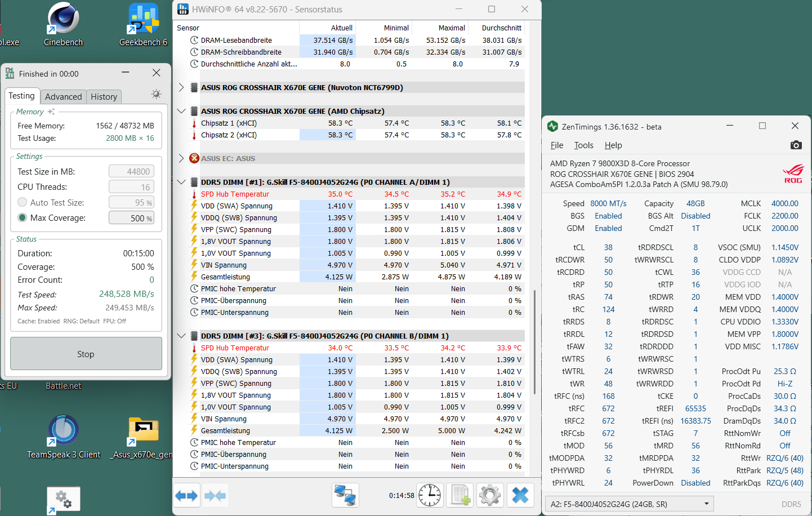812x516 pixels.
Task: Click the Test Size in MB field
Action: pos(131,171)
